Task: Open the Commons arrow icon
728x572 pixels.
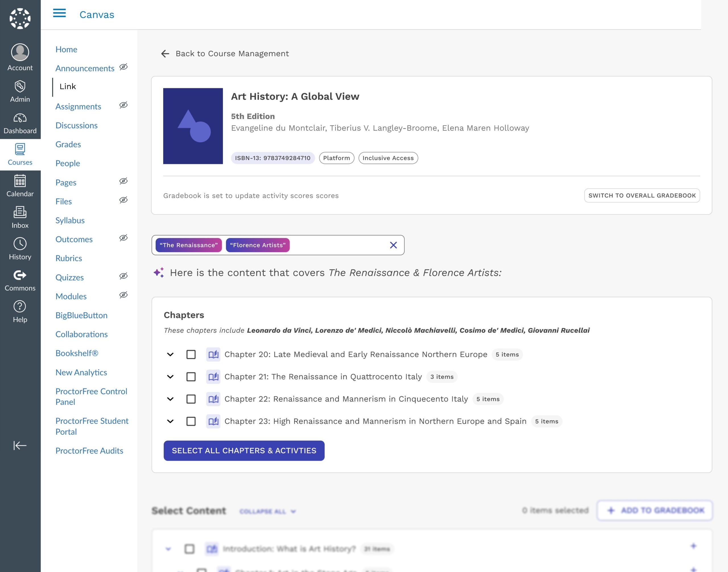Action: [20, 275]
